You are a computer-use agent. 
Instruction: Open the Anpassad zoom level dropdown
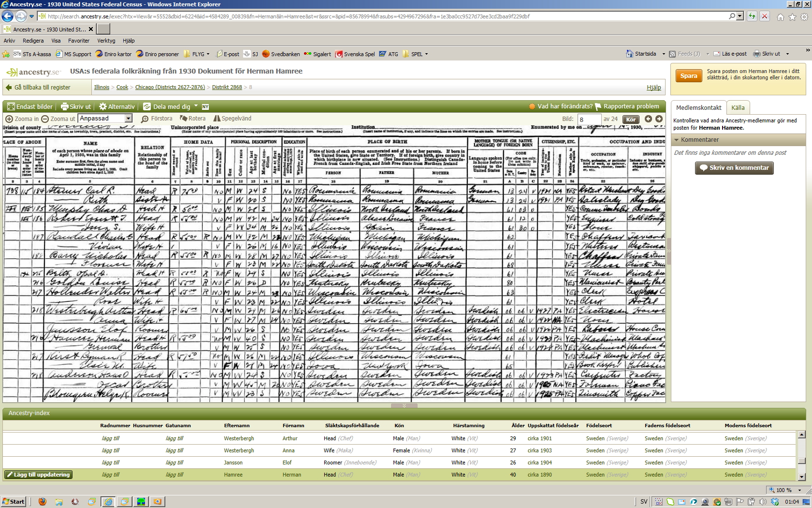pyautogui.click(x=129, y=119)
